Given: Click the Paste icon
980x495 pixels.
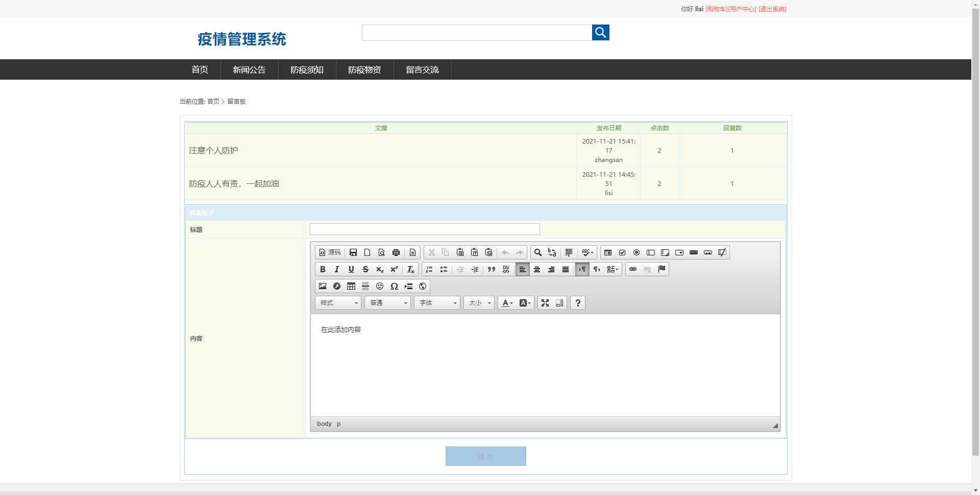Looking at the screenshot, I should [460, 252].
